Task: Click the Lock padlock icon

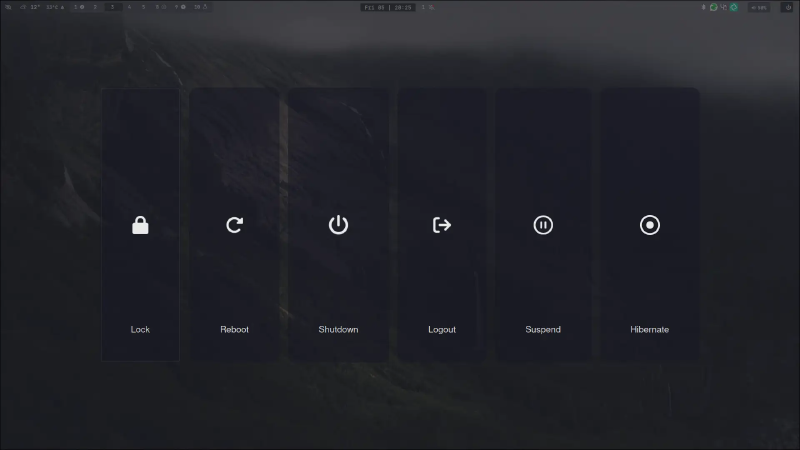Action: (140, 225)
